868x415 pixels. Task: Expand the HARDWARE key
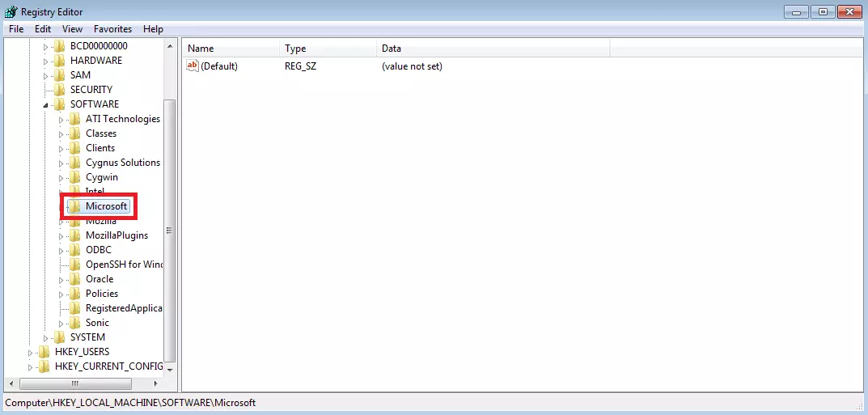(46, 61)
